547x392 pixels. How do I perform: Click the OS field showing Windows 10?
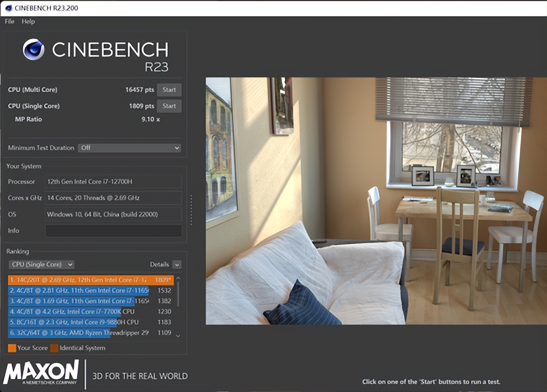point(113,214)
